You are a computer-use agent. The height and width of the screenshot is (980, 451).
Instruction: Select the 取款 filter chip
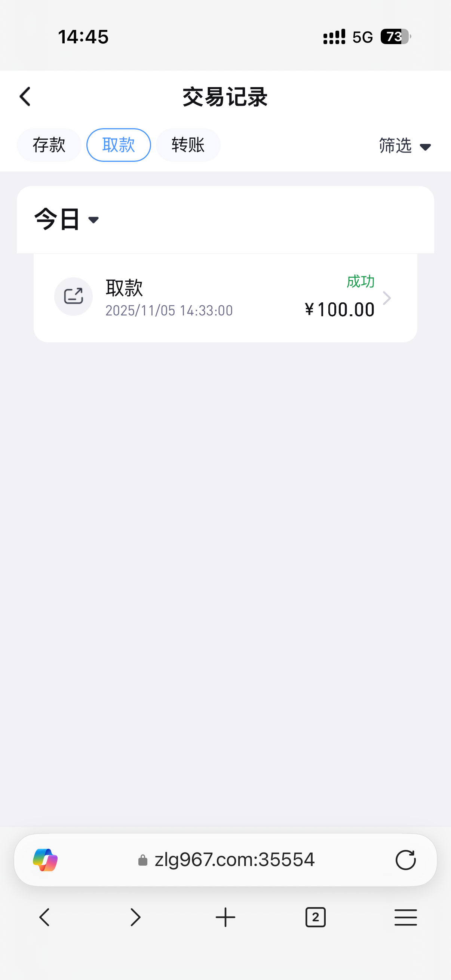coord(119,145)
